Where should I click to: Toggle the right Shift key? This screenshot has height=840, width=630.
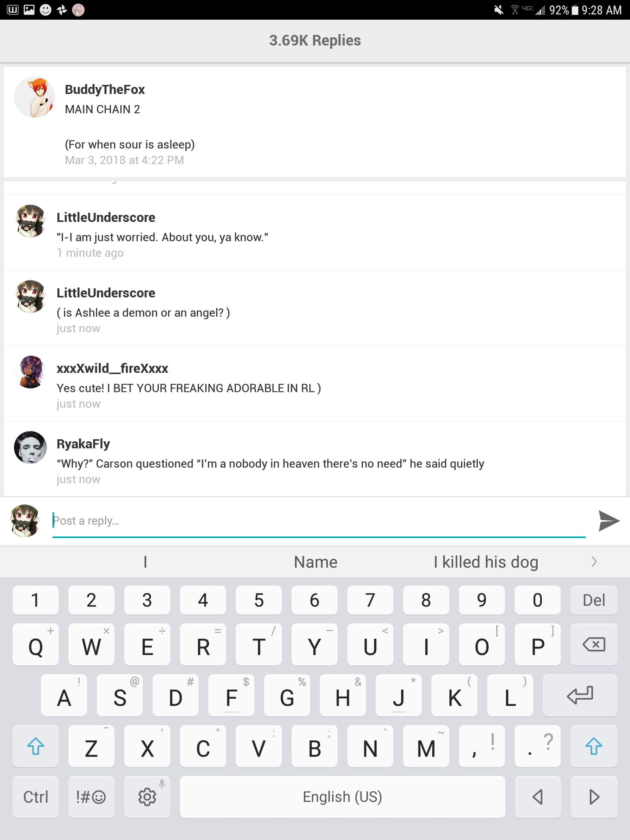click(594, 746)
